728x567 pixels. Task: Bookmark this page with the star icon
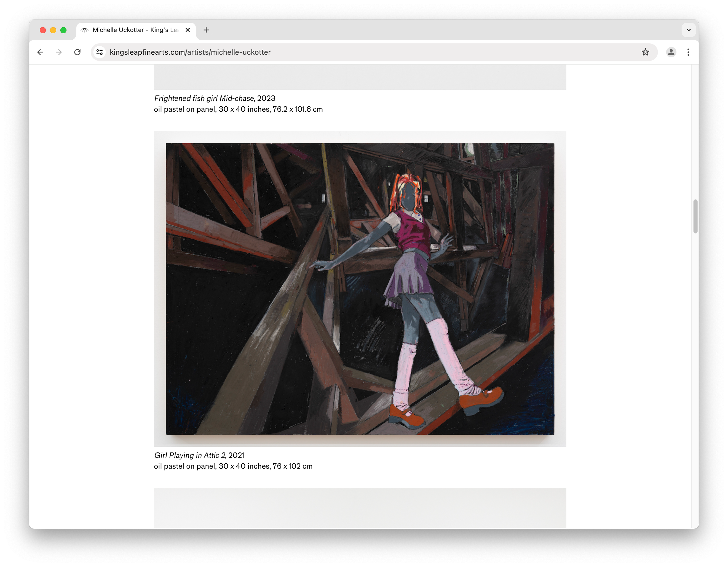(x=645, y=52)
